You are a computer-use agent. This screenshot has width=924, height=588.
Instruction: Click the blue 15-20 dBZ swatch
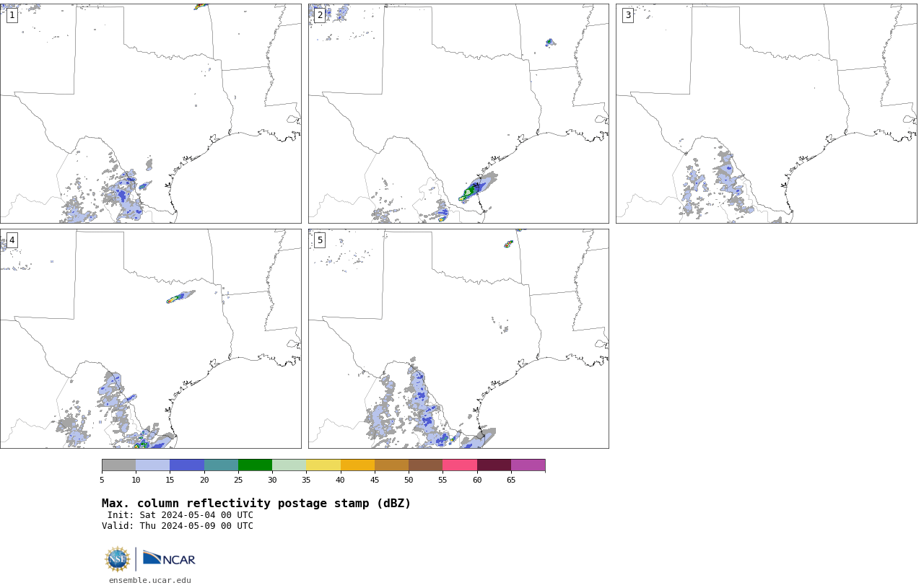pos(187,465)
